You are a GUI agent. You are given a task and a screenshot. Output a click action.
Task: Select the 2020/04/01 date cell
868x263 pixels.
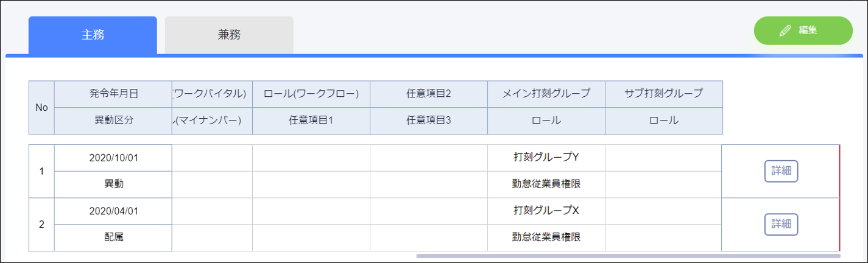click(x=113, y=211)
